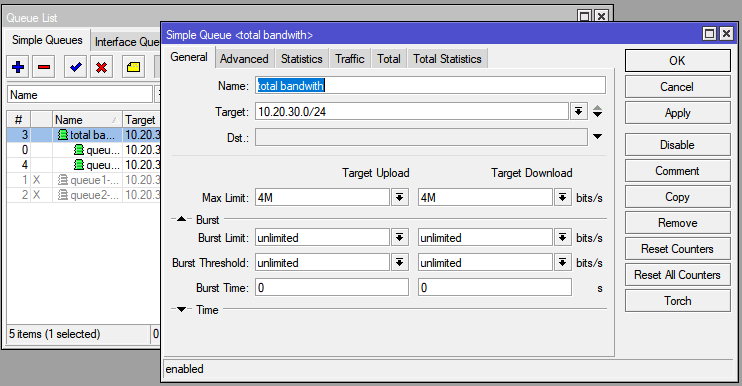
Task: Click the Copy button
Action: pyautogui.click(x=677, y=197)
